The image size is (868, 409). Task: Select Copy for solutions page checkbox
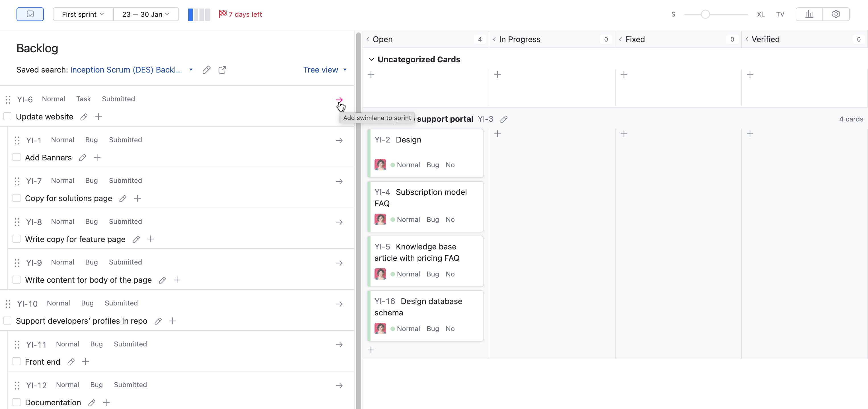[17, 198]
